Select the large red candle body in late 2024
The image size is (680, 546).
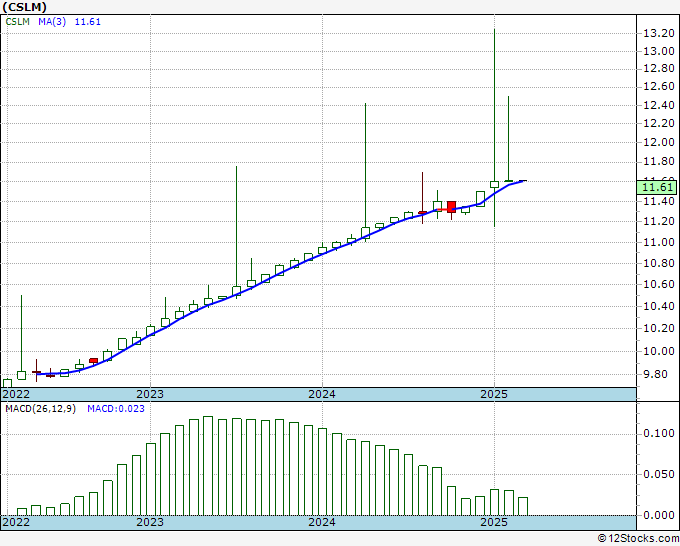(451, 207)
